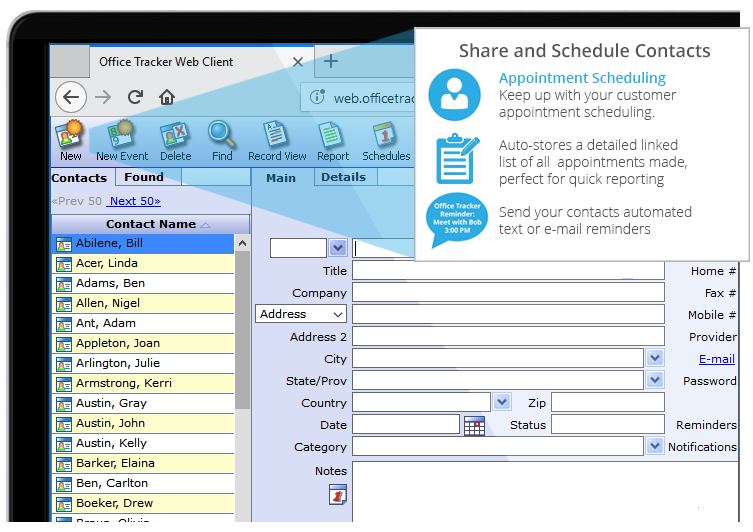Open the Appointment Scheduling heading link
Viewport: 753px width, 532px height.
click(x=582, y=78)
